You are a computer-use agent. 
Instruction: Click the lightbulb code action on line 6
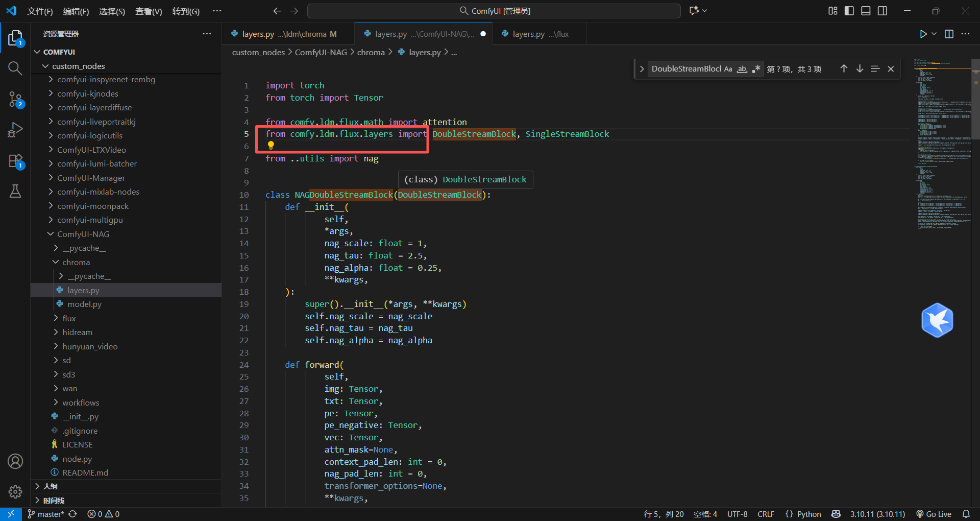271,146
